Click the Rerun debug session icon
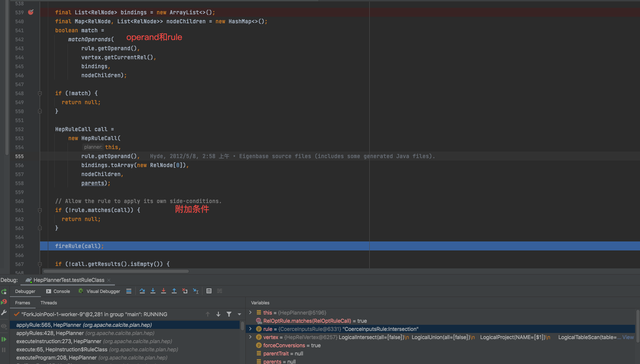This screenshot has width=640, height=364. tap(4, 291)
